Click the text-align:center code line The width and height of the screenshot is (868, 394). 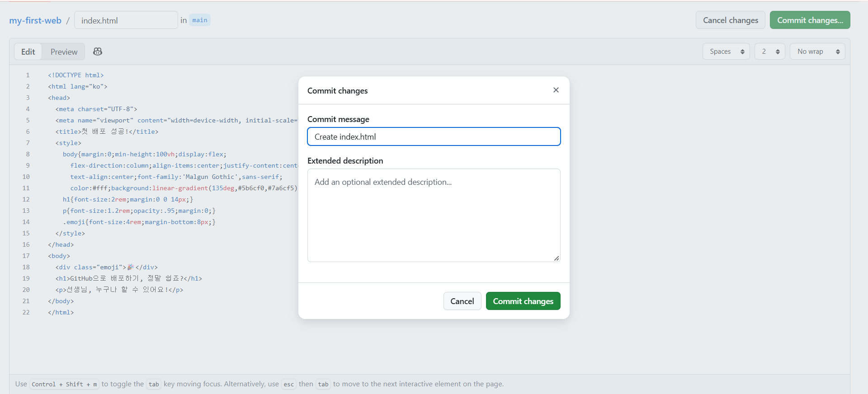coord(176,177)
